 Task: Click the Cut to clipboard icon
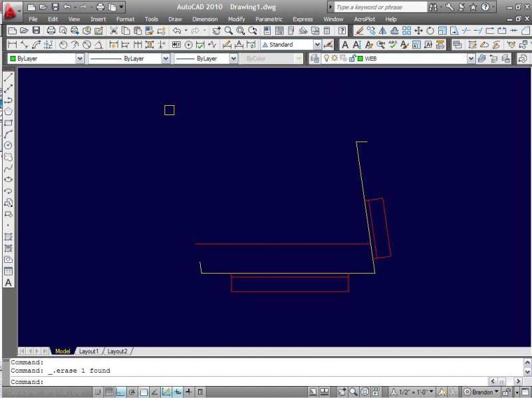tap(114, 31)
